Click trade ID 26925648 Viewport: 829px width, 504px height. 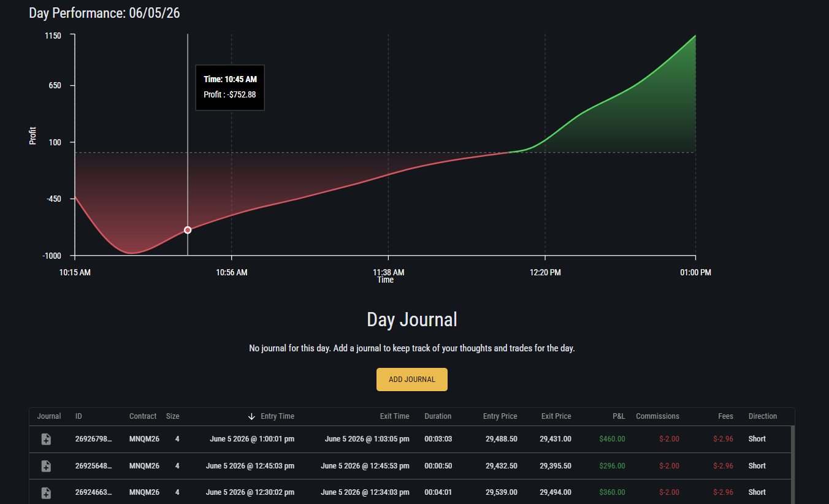click(x=94, y=466)
